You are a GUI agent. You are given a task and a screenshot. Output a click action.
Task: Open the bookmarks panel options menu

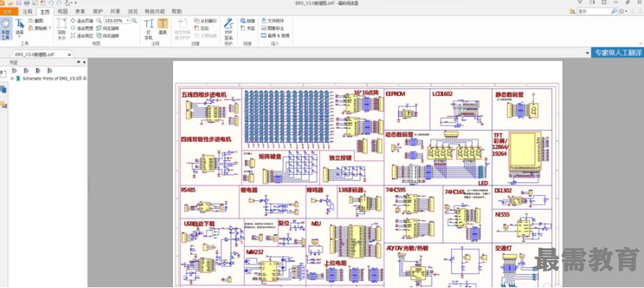click(79, 63)
